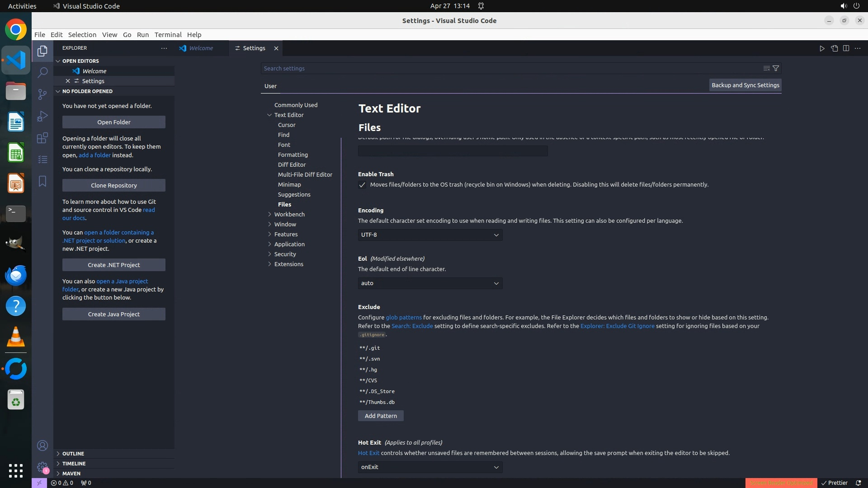The height and width of the screenshot is (488, 868).
Task: Open the Eol auto dropdown
Action: coord(430,283)
